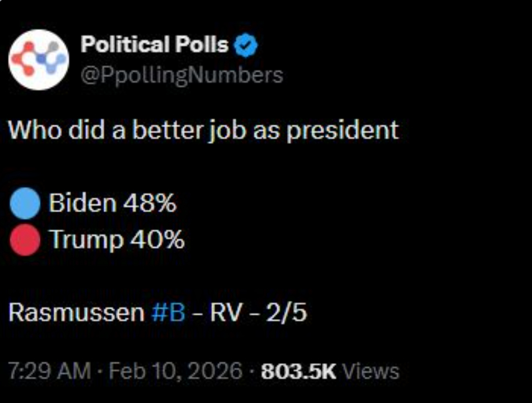Click the Biden 48% result text
The width and height of the screenshot is (532, 403).
click(112, 203)
